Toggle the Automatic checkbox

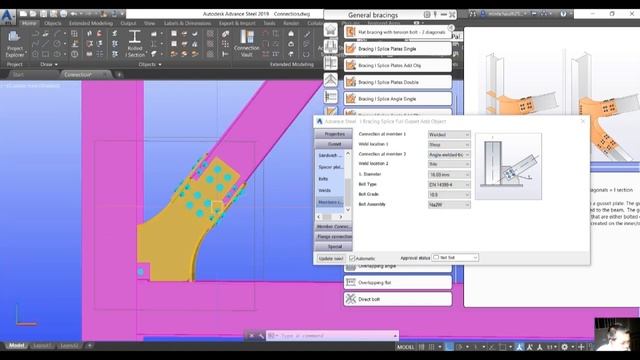tap(352, 258)
